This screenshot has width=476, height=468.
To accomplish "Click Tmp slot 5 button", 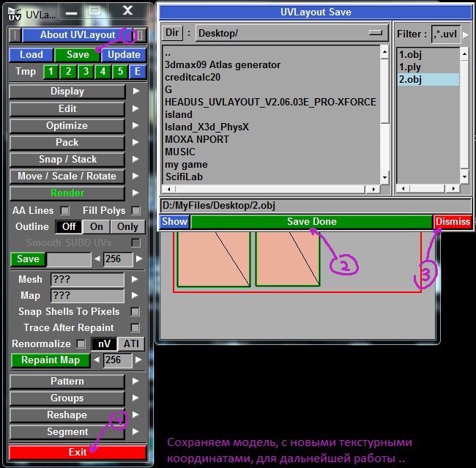I will click(x=120, y=72).
